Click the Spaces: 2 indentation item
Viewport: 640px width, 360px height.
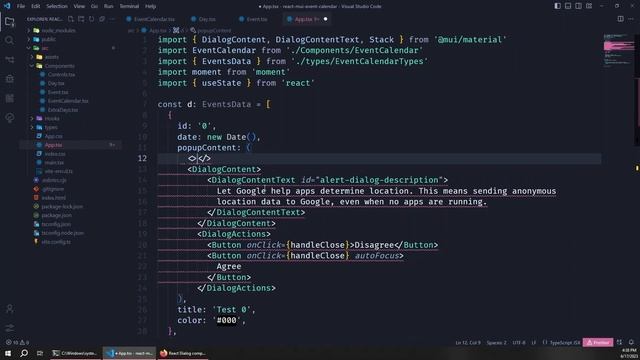496,342
